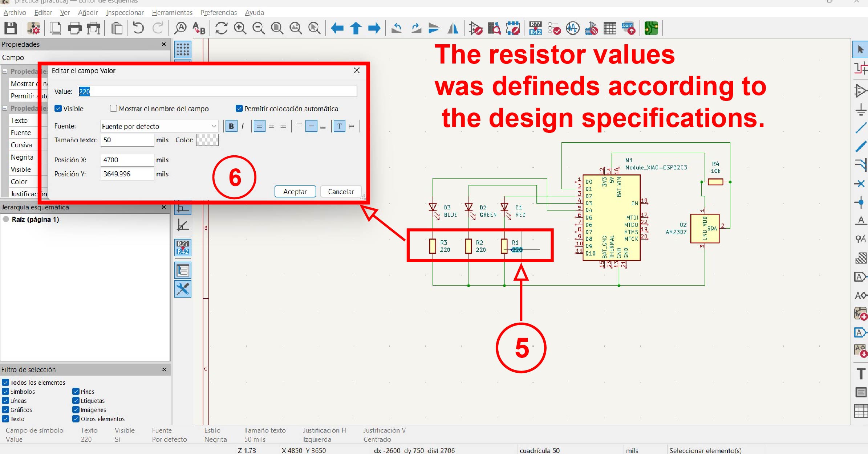Toggle the Visible checkbox in dialog
868x454 pixels.
click(x=58, y=109)
